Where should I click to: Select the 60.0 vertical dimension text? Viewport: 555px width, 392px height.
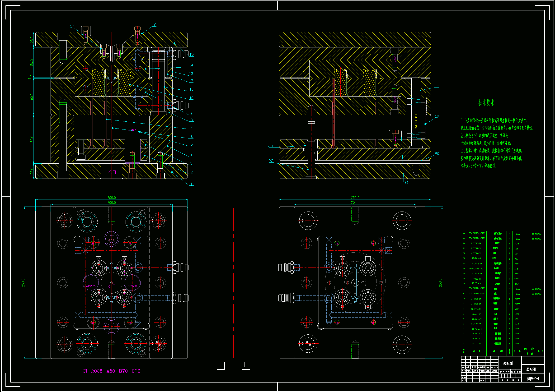coord(32,97)
